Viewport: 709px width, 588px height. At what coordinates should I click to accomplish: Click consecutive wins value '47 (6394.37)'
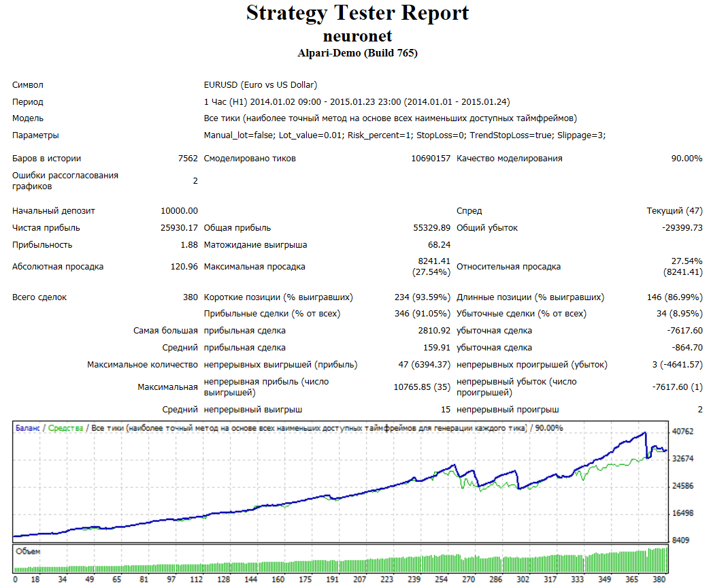coord(424,365)
